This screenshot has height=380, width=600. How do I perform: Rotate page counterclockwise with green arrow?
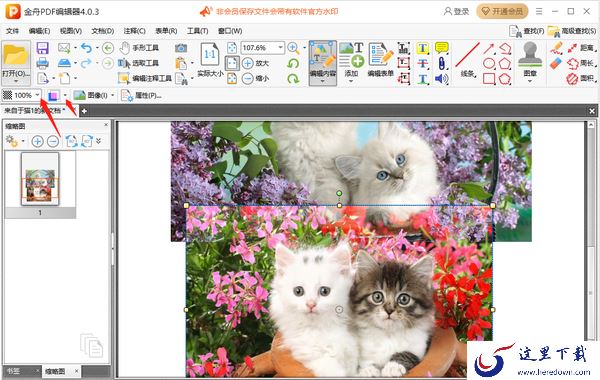(293, 63)
